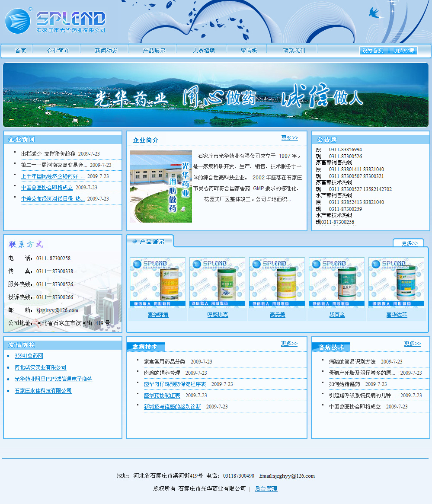Viewport: 432px width, 504px height.
Task: Click the 嘉华呼消 product image
Action: [x=157, y=282]
